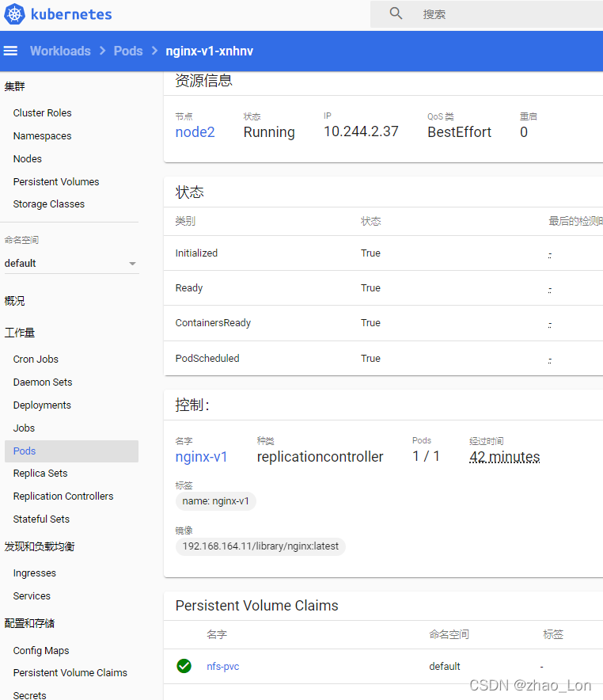Open Replica Sets in sidebar
The image size is (603, 700).
[40, 474]
